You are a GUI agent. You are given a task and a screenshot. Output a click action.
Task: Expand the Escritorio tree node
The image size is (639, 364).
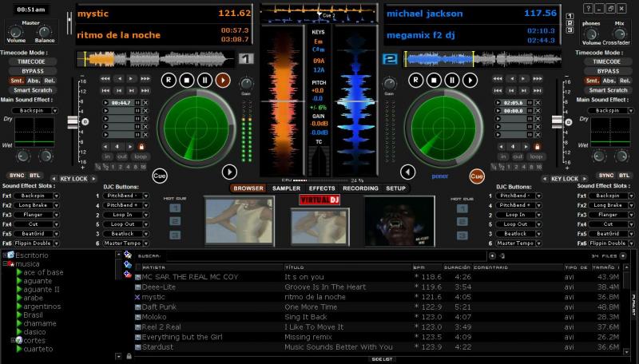[x=5, y=255]
